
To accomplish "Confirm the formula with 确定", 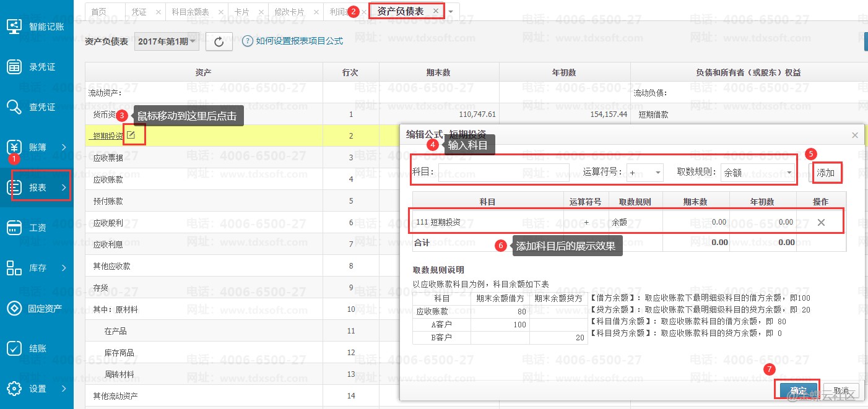I will point(798,390).
